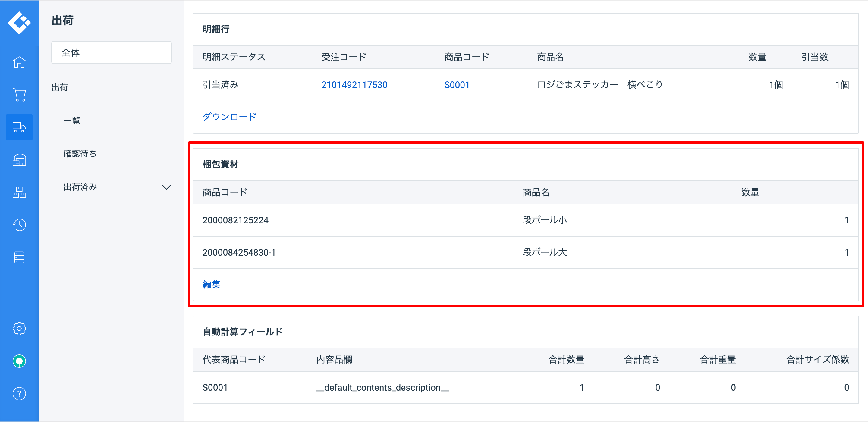Open the shopping cart orders icon

[19, 95]
